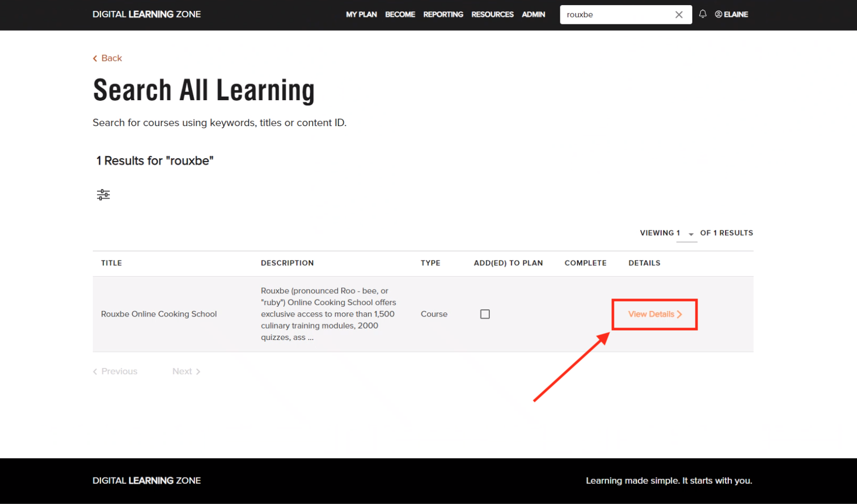Click the "OF 1 RESULTS" label

coord(727,233)
